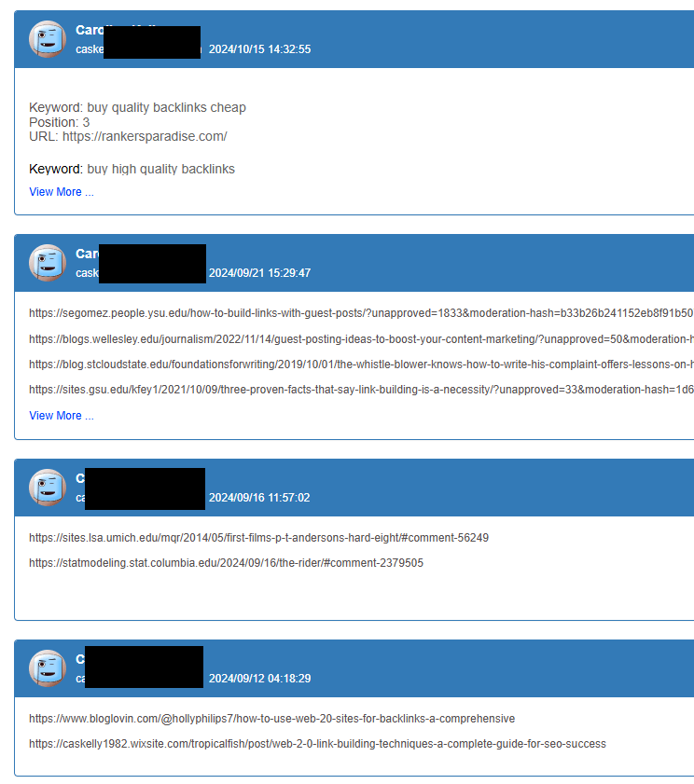Viewport: 694px width, 784px height.
Task: Click the avatar on the 2024/10/15 post
Action: 48,39
